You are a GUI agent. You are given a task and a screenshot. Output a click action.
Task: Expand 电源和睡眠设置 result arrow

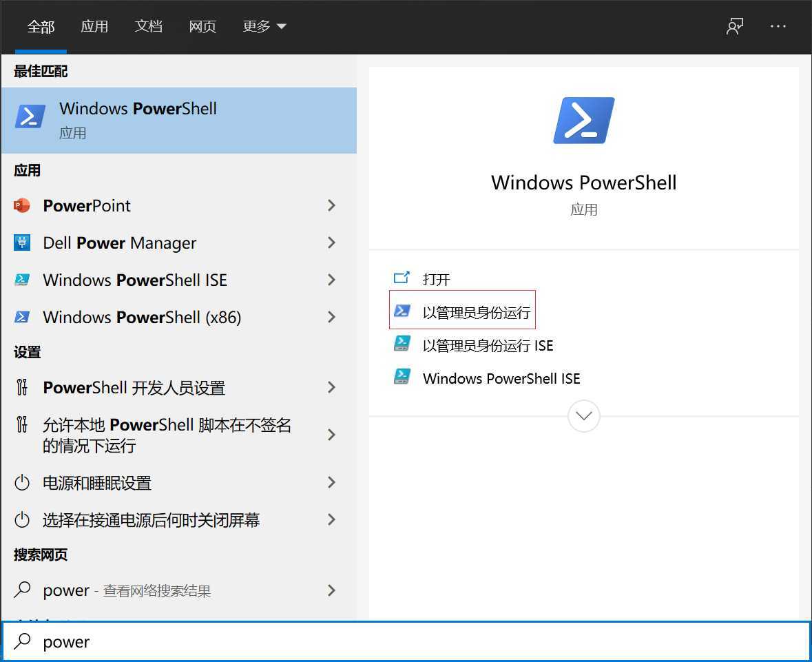tap(331, 483)
